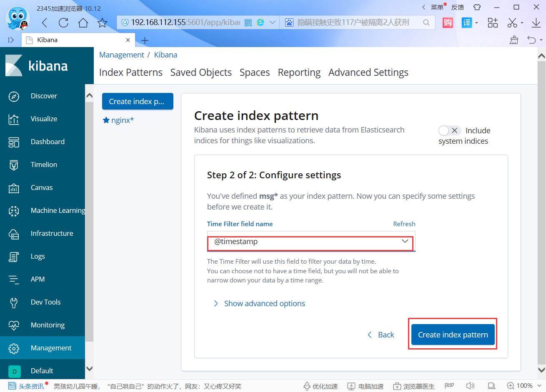The height and width of the screenshot is (392, 546).
Task: Open the APM sidebar icon
Action: pyautogui.click(x=14, y=280)
